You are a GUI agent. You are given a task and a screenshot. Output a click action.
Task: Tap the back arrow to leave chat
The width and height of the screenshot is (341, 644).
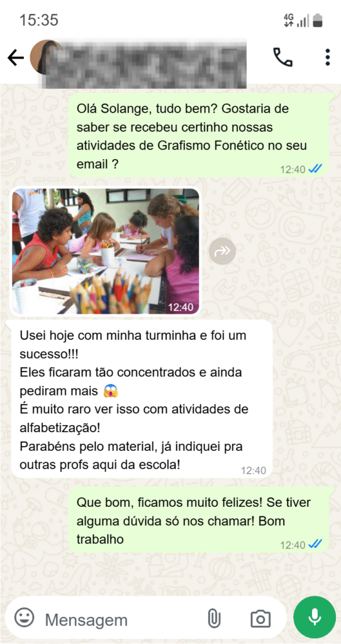16,58
